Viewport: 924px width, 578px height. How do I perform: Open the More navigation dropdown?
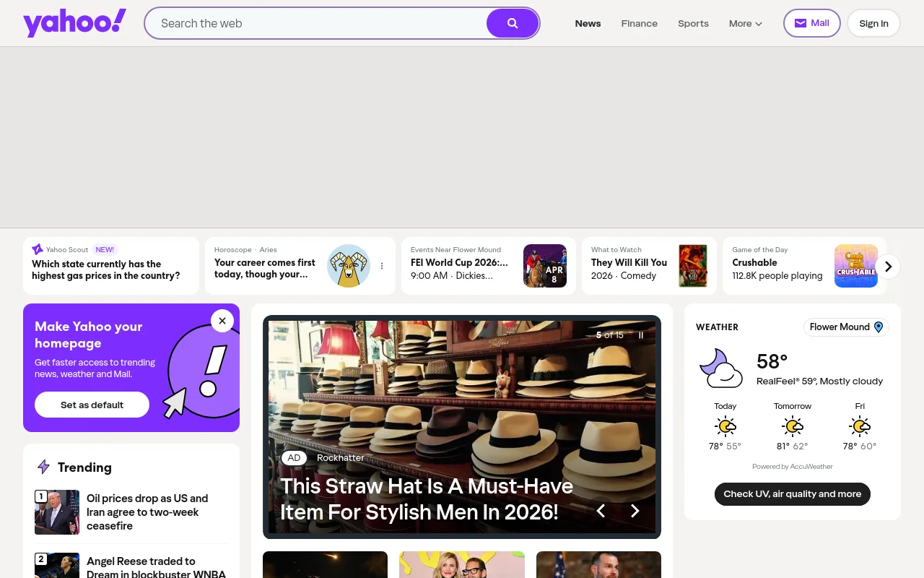[x=745, y=23]
